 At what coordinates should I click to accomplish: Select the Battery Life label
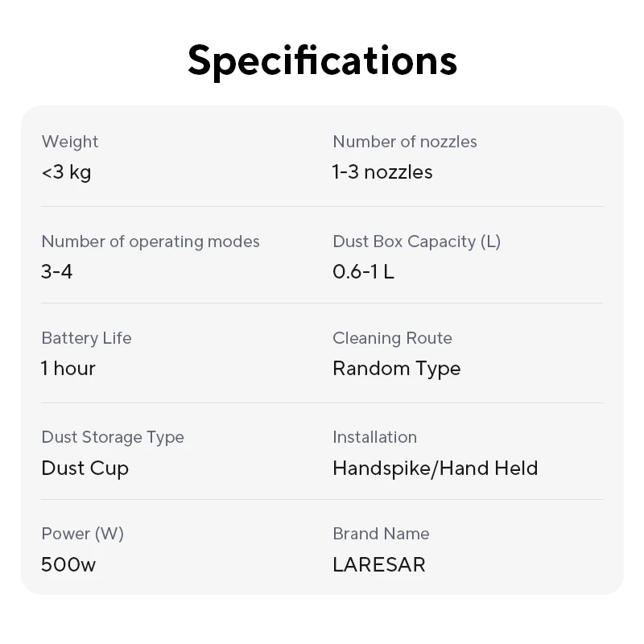pyautogui.click(x=86, y=338)
